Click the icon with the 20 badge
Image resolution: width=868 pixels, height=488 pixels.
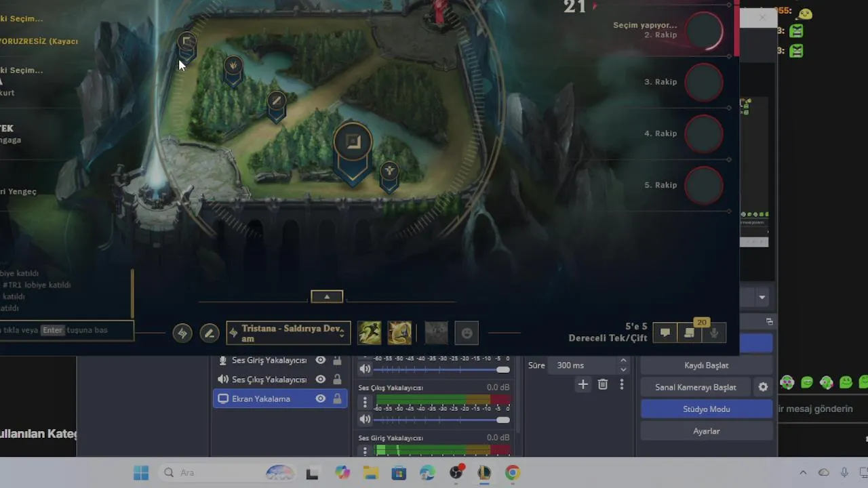click(690, 333)
